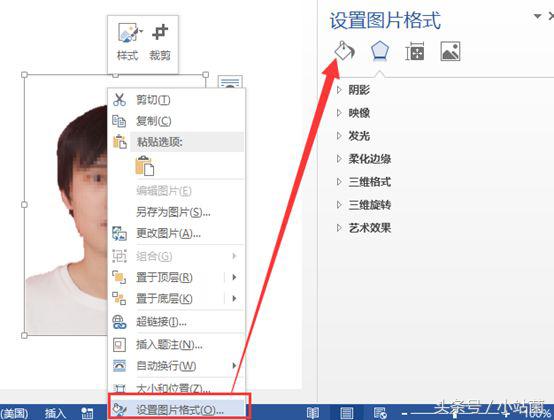Select the 裁剪 crop tool

click(160, 42)
